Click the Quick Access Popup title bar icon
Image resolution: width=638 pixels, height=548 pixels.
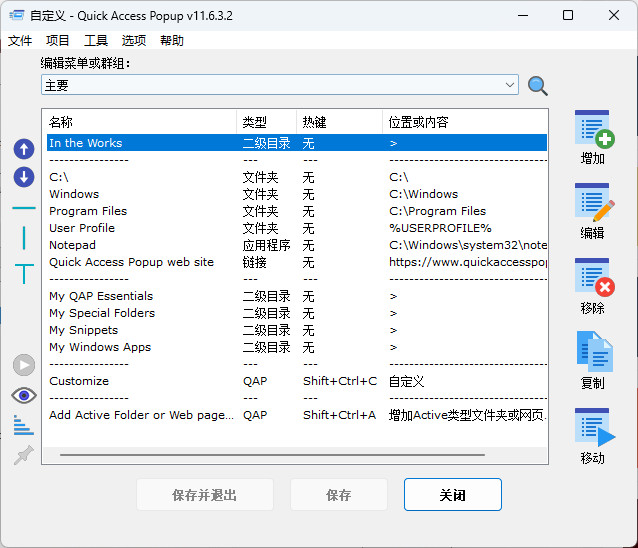click(17, 15)
